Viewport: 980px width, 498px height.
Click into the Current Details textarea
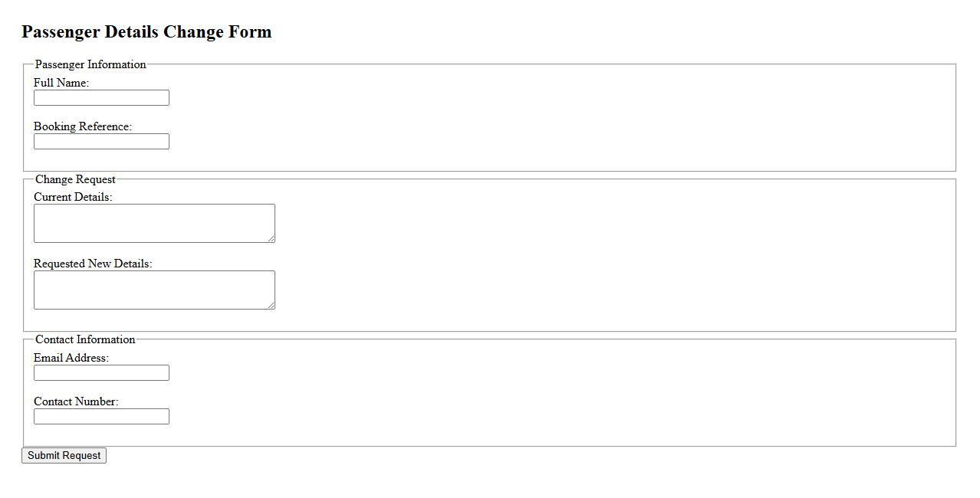153,223
